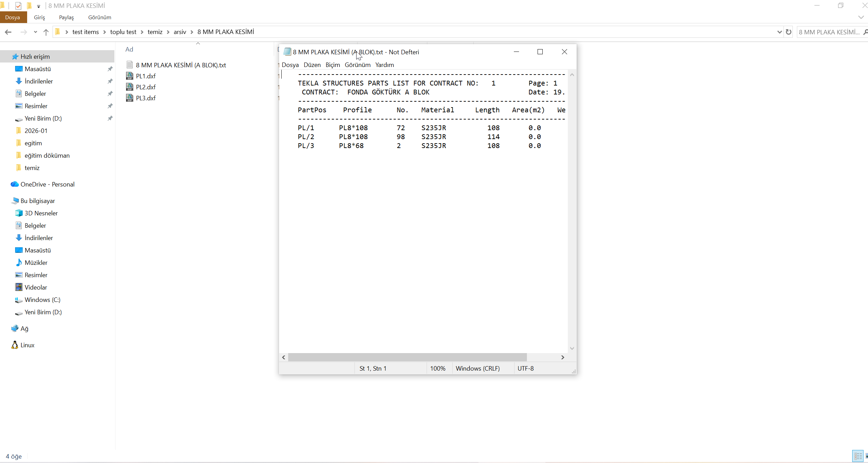Click the details view icon at bottom right
Viewport: 868px width, 463px height.
(858, 456)
